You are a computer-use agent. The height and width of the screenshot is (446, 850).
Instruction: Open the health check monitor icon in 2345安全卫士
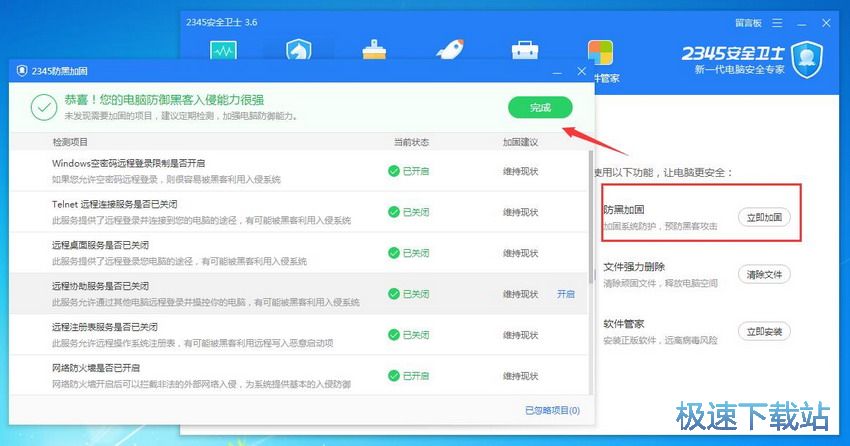click(223, 50)
